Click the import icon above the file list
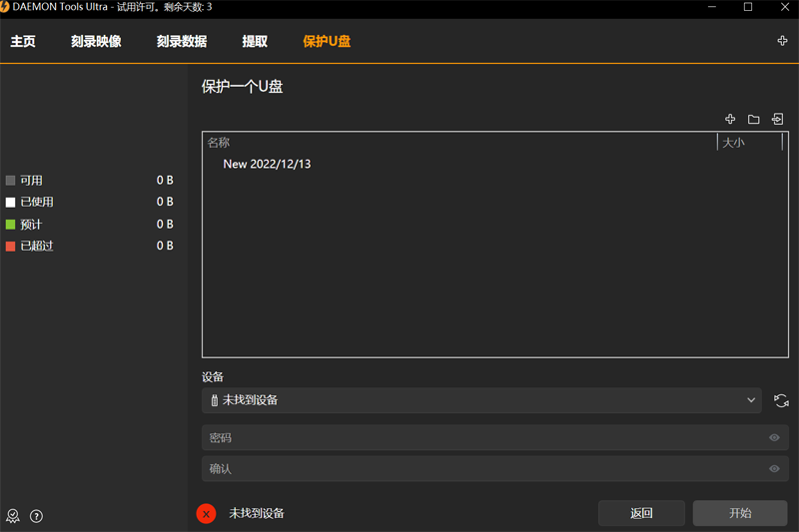This screenshot has width=799, height=532. (777, 119)
